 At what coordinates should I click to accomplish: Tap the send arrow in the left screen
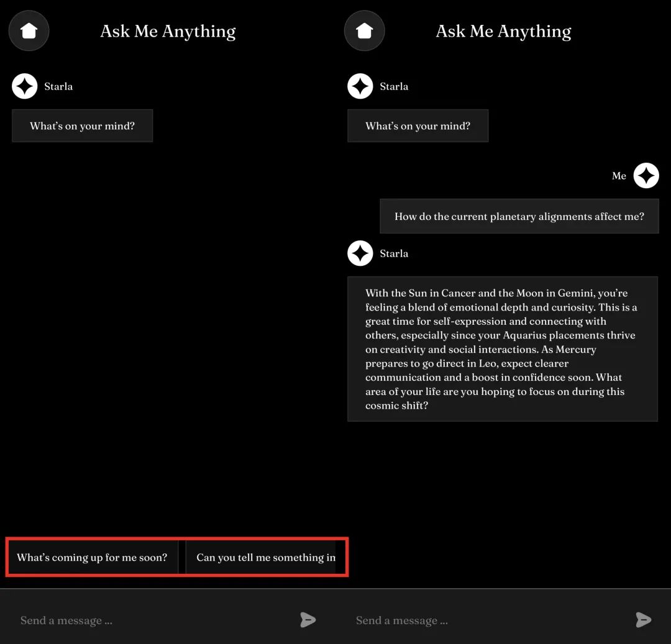[308, 620]
